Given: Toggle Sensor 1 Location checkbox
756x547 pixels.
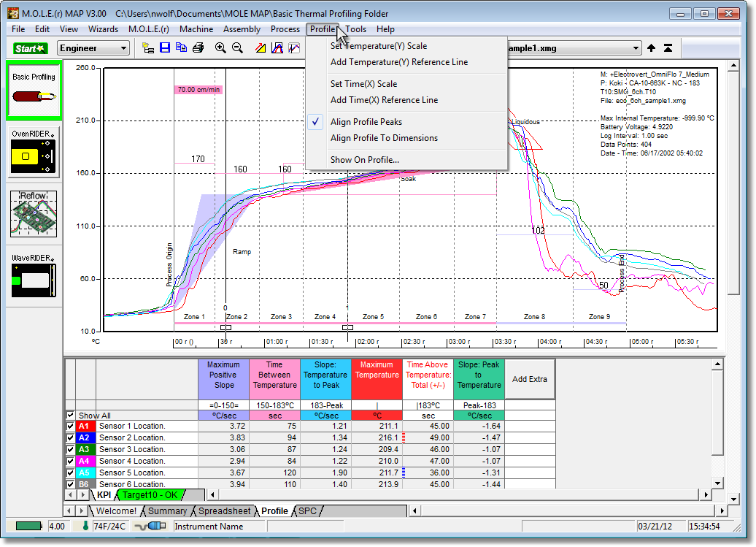Looking at the screenshot, I should point(70,426).
